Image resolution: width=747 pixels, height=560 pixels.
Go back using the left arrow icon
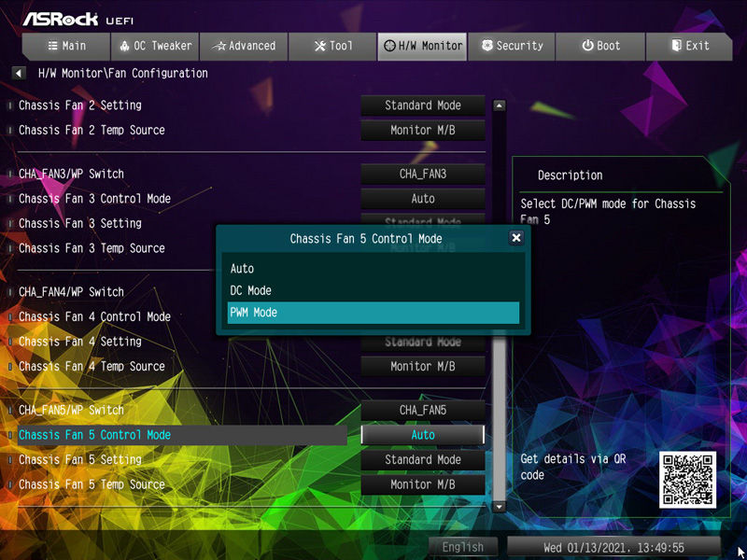[18, 74]
